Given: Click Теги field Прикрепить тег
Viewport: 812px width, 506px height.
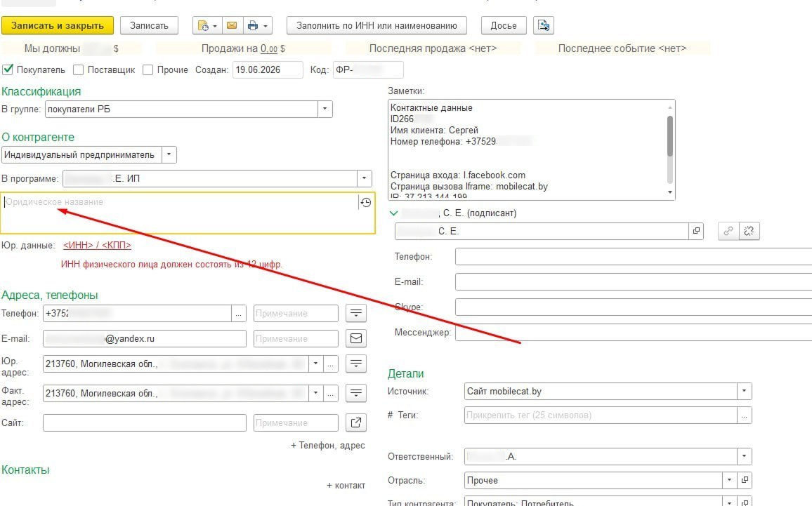Looking at the screenshot, I should [x=601, y=415].
